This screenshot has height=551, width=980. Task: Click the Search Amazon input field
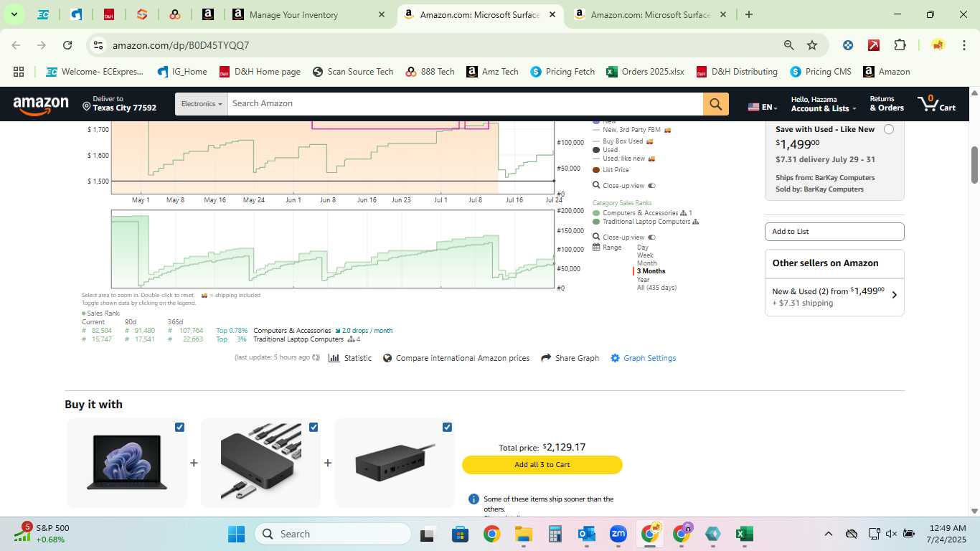click(465, 104)
